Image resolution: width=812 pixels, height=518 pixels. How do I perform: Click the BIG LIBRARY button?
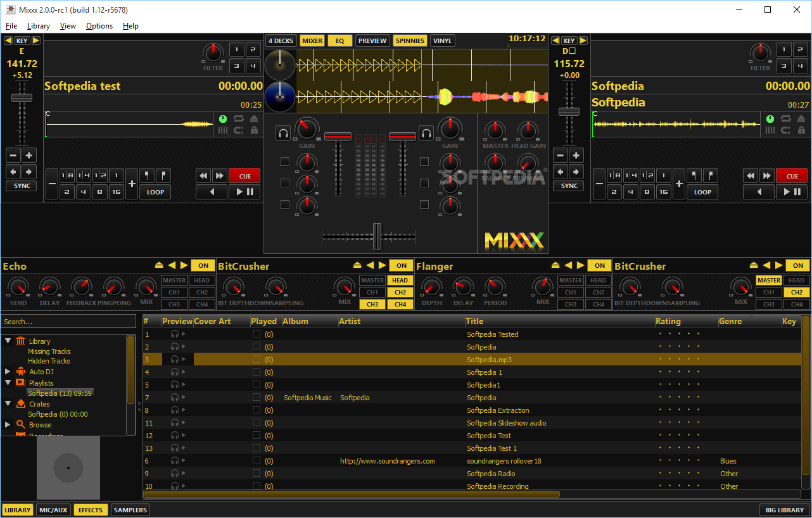click(x=784, y=510)
